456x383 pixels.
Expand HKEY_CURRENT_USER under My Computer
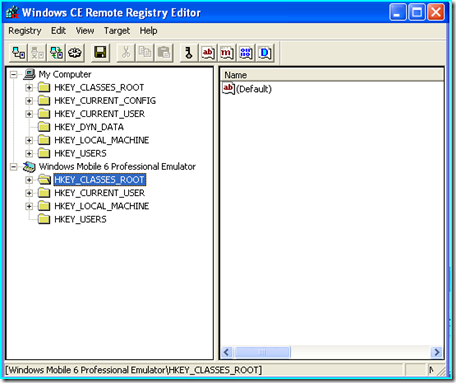pos(29,114)
